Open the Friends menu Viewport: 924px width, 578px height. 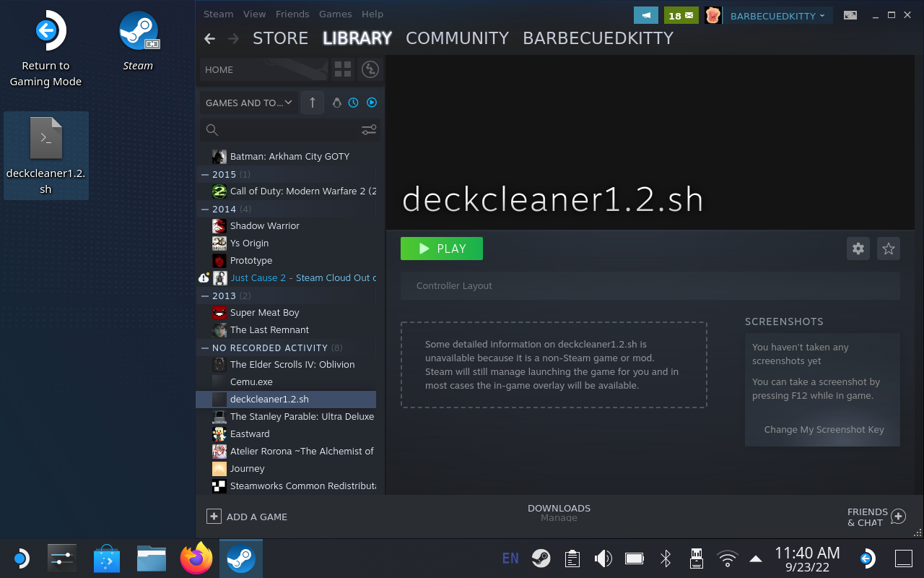[x=292, y=14]
